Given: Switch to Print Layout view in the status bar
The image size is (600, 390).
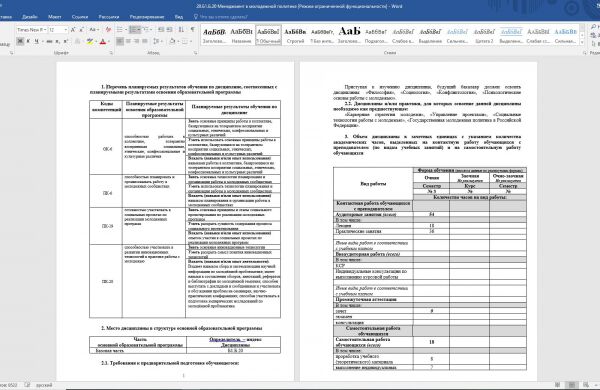Looking at the screenshot, I should [x=572, y=385].
